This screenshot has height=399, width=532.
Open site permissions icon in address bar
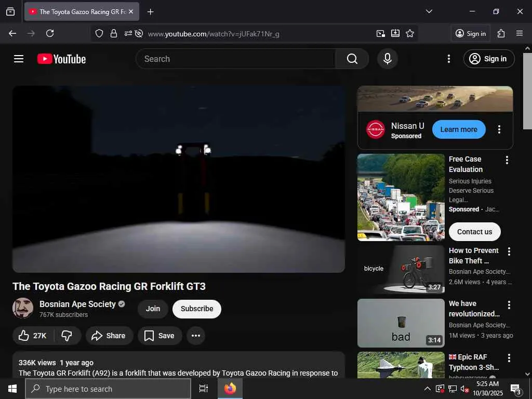(x=128, y=34)
